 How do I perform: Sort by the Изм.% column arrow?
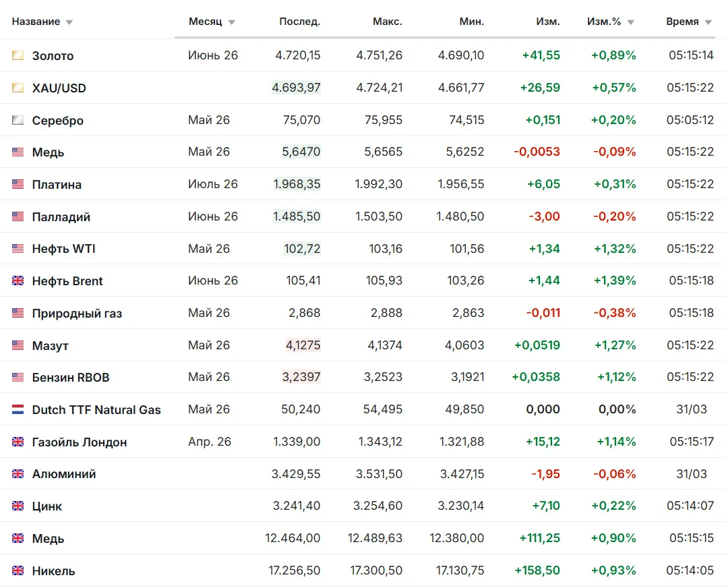(631, 22)
